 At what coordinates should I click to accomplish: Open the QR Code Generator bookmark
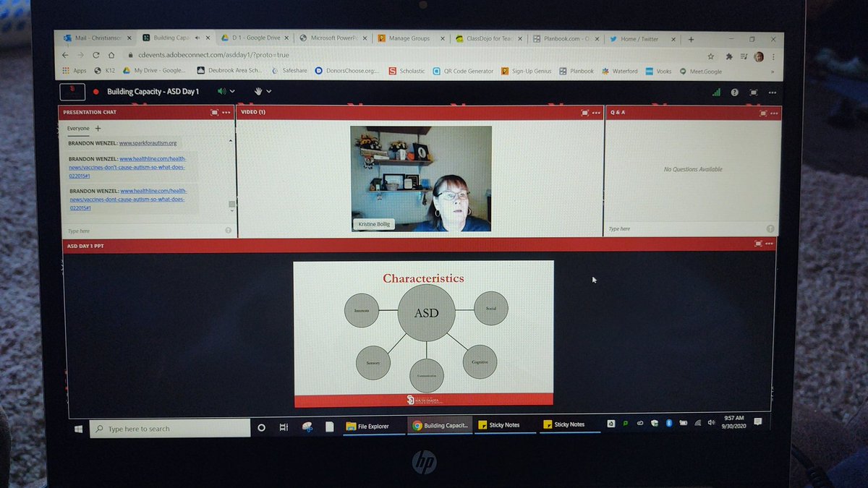click(464, 71)
